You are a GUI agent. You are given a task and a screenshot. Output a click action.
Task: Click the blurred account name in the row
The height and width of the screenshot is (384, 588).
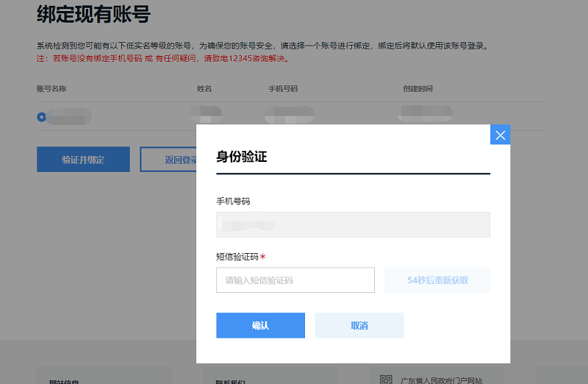click(x=69, y=116)
